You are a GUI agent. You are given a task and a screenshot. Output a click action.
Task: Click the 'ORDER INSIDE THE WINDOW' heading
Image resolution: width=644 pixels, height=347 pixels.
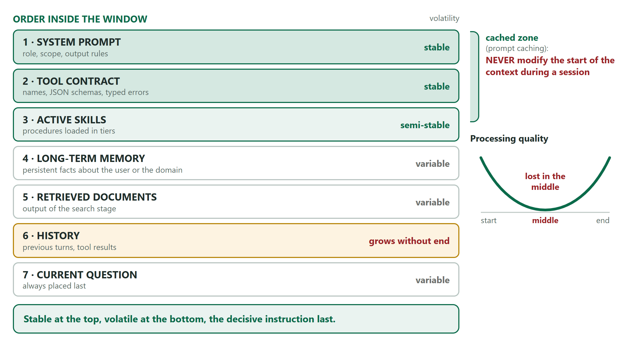80,19
